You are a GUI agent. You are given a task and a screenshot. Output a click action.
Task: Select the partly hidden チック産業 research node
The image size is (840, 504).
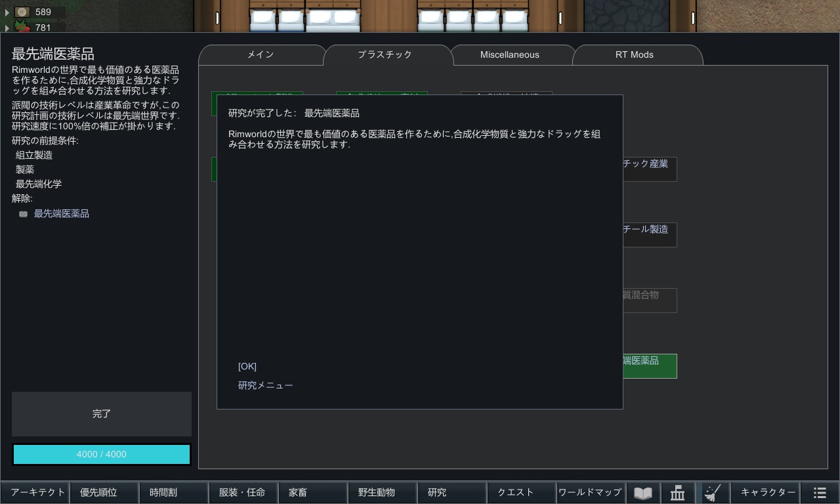click(x=650, y=169)
